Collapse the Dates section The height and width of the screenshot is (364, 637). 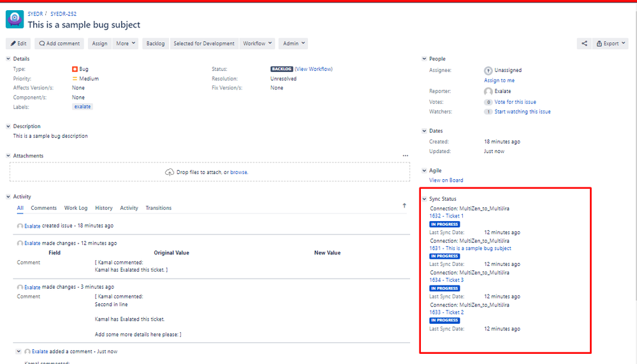coord(424,131)
